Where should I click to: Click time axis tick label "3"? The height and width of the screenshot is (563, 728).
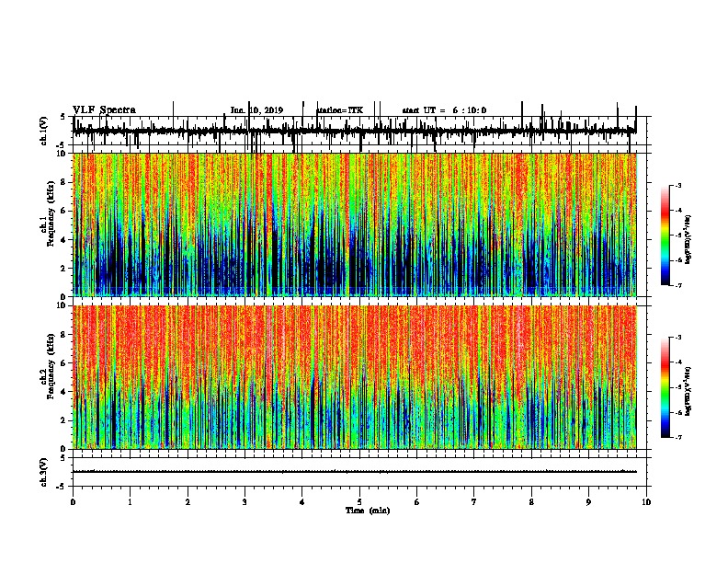[245, 502]
